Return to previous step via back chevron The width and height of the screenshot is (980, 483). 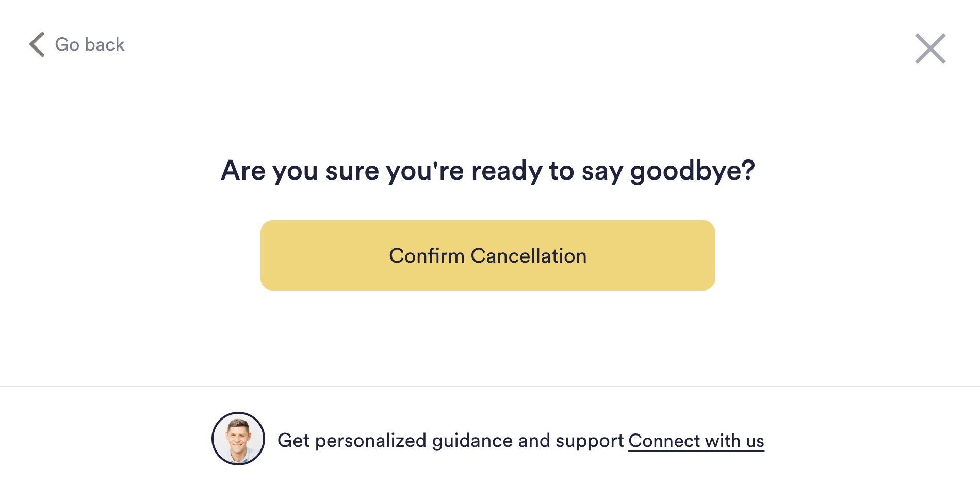37,44
